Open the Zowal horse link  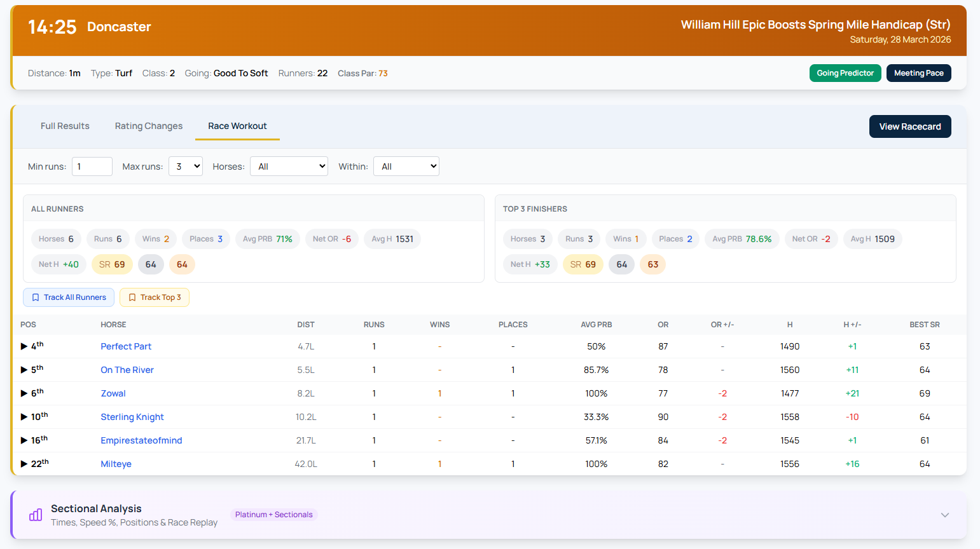coord(113,393)
